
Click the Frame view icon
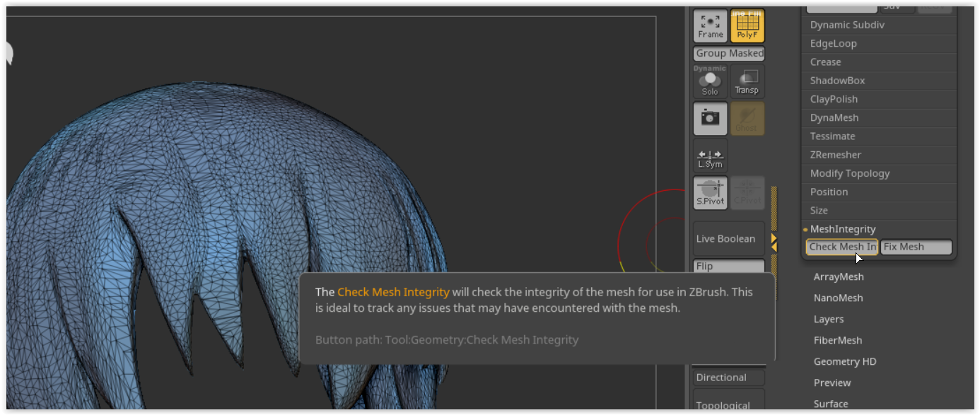(711, 26)
